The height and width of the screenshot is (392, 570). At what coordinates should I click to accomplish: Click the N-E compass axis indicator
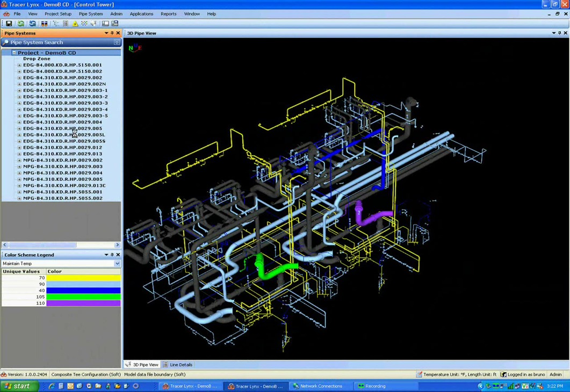[135, 48]
